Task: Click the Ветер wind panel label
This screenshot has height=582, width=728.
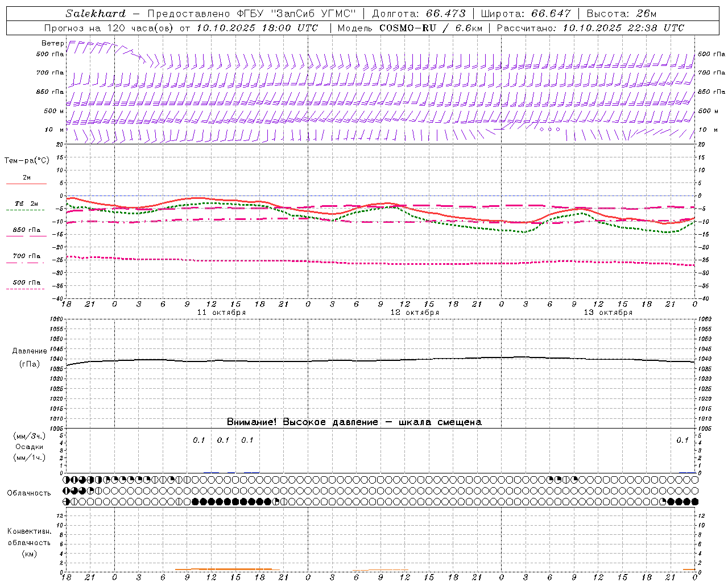Action: pyautogui.click(x=52, y=43)
